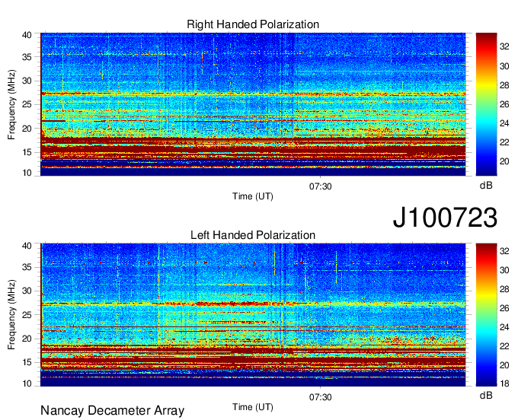Viewport: 518px width, 420px height.
Task: Click the 40 frequency tick on top plot
Action: pos(27,35)
